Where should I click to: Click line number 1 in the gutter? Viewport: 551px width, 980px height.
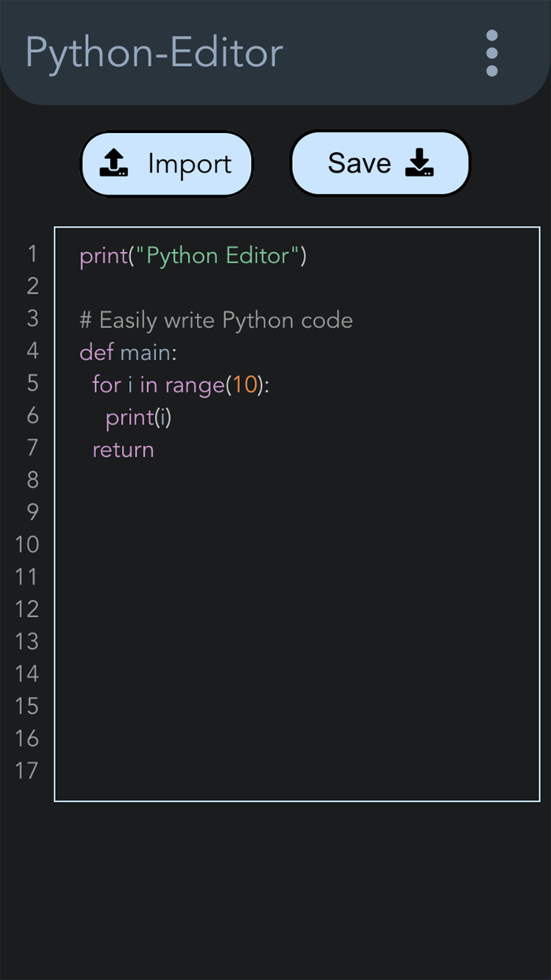(32, 254)
